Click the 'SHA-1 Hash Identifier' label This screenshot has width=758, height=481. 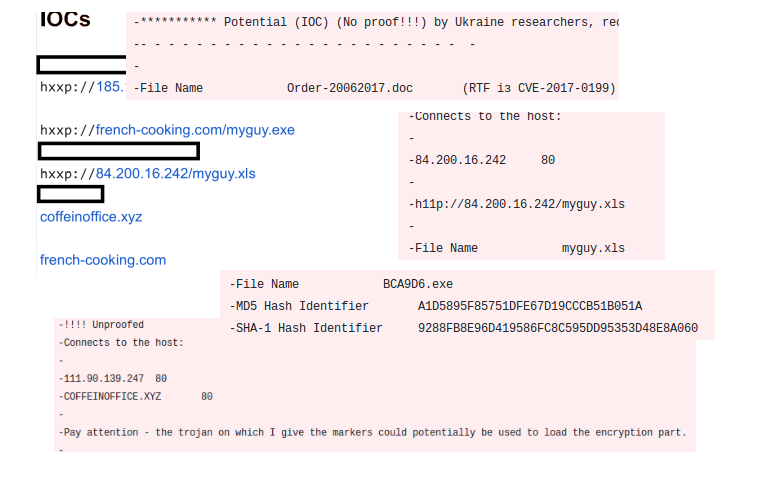[309, 328]
